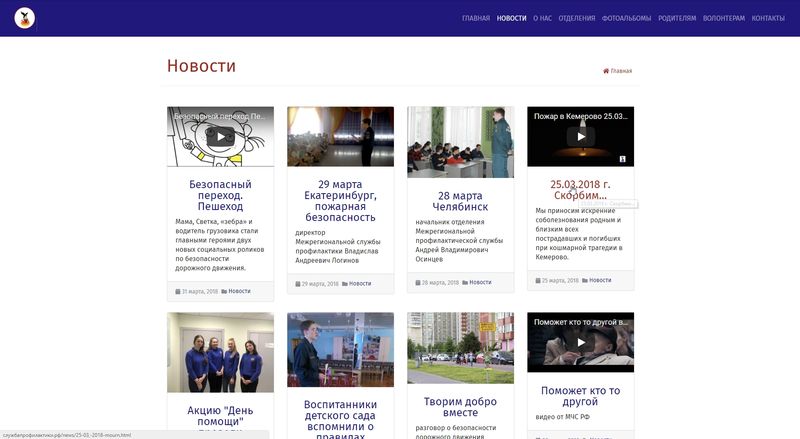Open the Творим добро вместе article title
800x439 pixels.
click(460, 407)
